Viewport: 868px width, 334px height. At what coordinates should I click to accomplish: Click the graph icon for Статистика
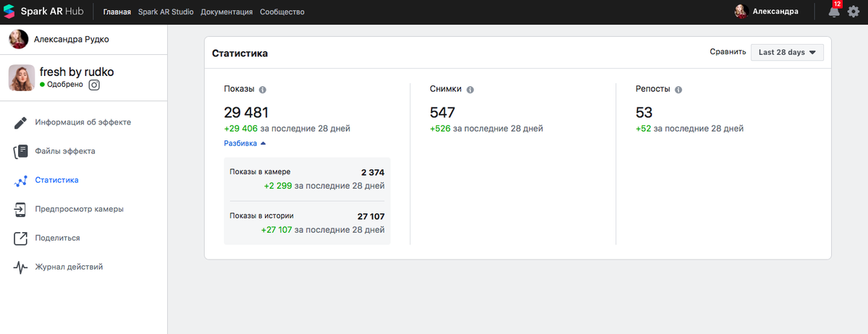coord(20,180)
